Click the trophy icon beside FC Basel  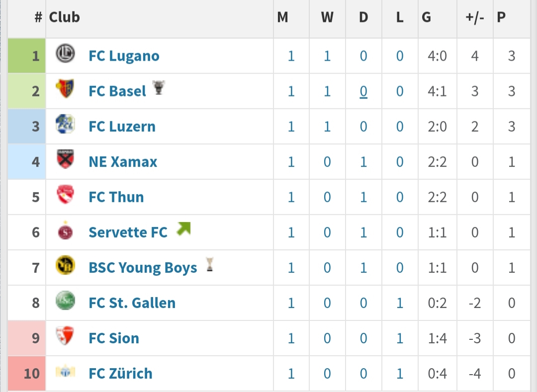(158, 87)
